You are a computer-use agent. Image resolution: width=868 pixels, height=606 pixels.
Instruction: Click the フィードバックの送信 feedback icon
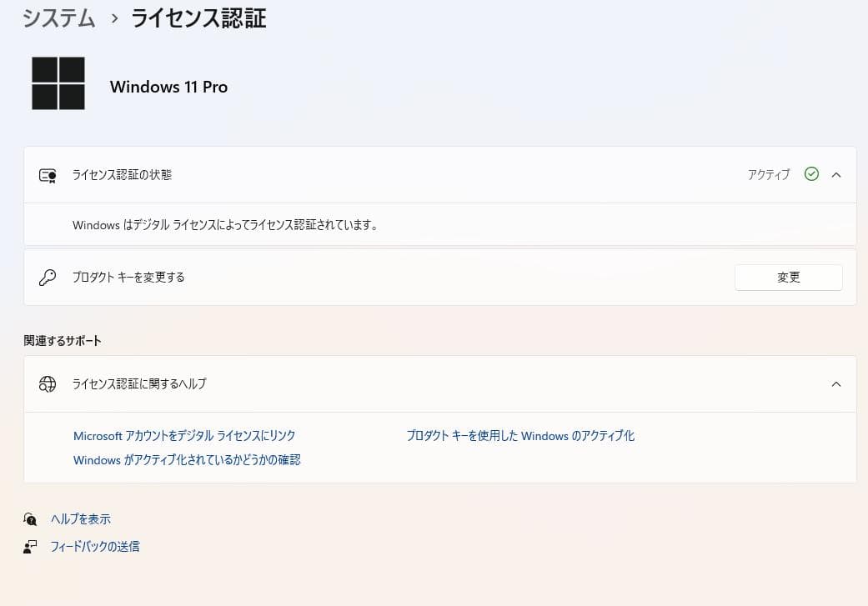pos(31,547)
